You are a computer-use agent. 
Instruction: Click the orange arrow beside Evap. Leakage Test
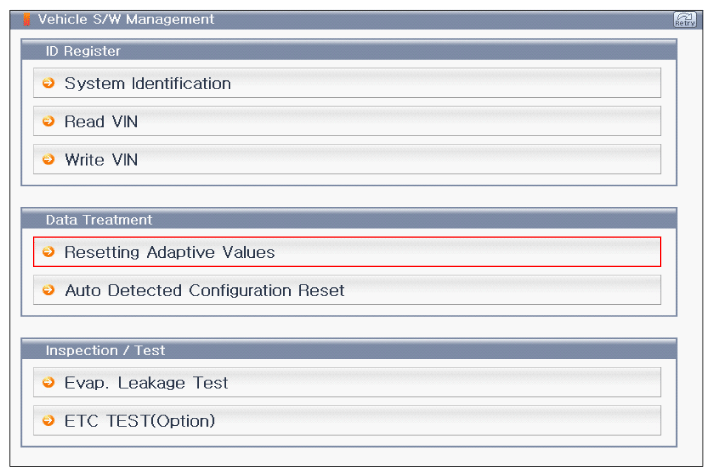pos(48,382)
